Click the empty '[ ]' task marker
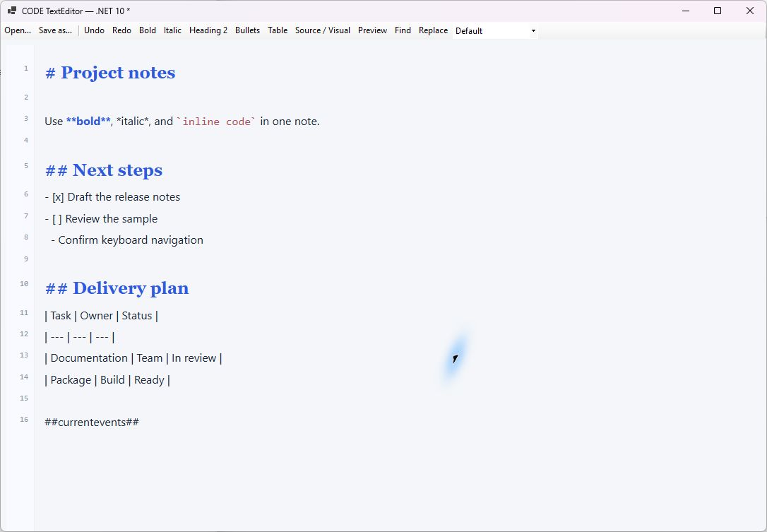 point(57,219)
